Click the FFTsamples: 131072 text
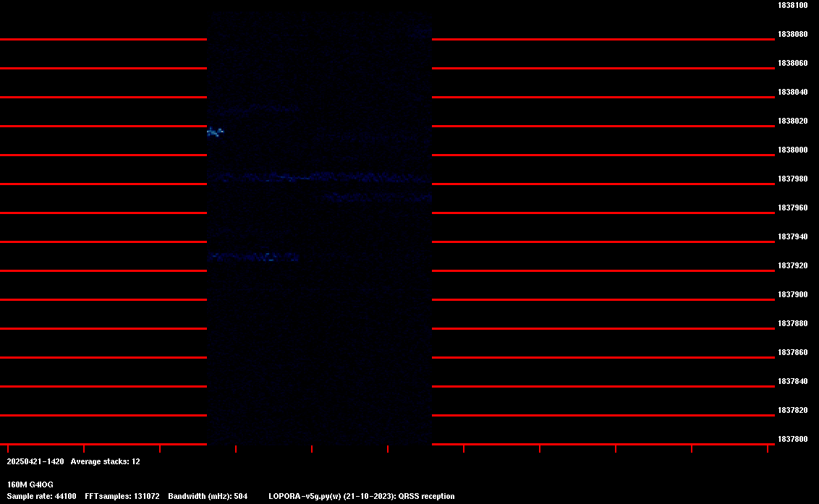The height and width of the screenshot is (504, 819). click(122, 496)
